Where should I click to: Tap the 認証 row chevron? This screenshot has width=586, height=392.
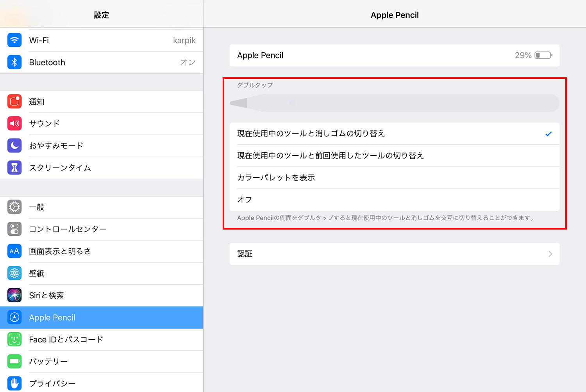click(x=550, y=254)
